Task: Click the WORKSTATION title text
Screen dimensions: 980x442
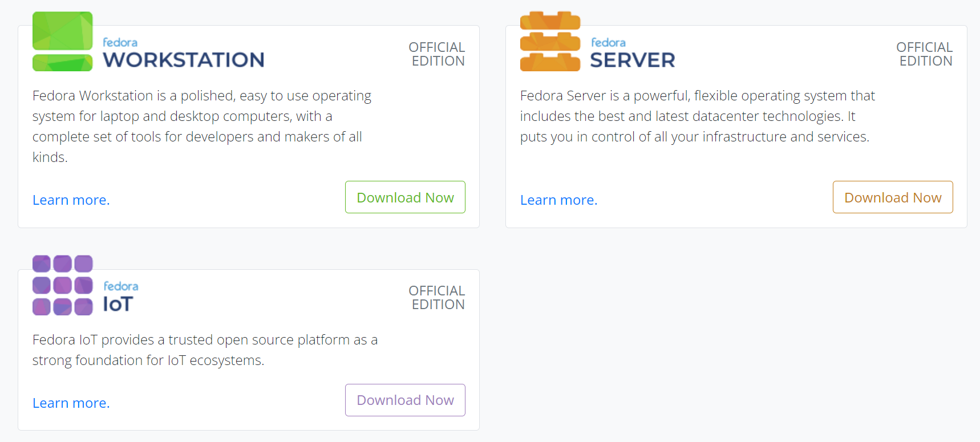Action: (184, 60)
